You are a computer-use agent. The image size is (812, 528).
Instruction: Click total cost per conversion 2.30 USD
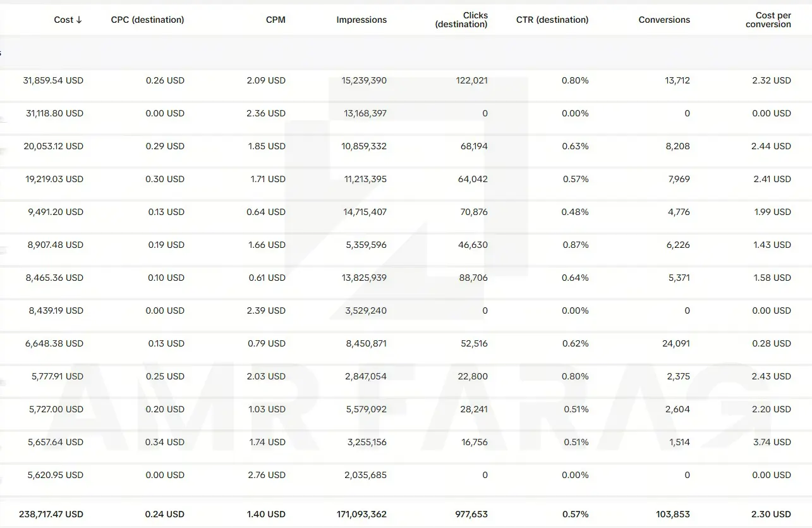772,514
